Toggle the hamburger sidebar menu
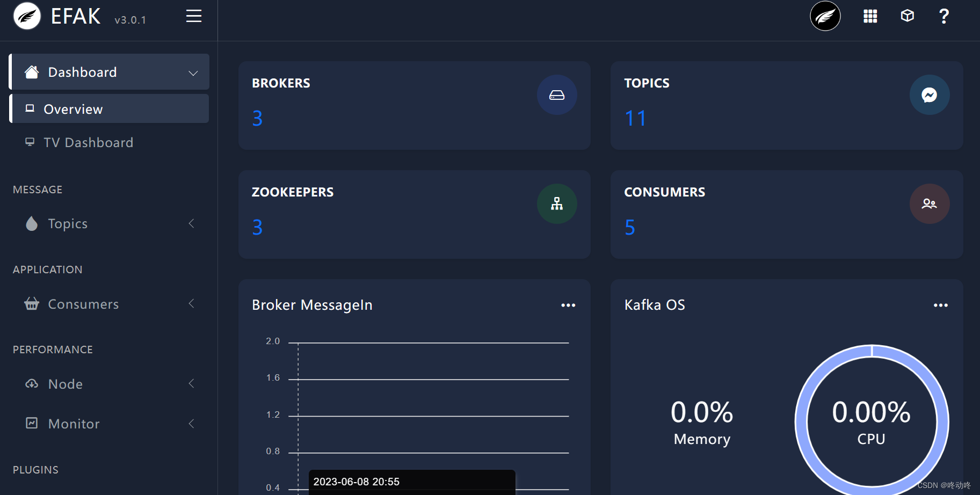 point(194,16)
